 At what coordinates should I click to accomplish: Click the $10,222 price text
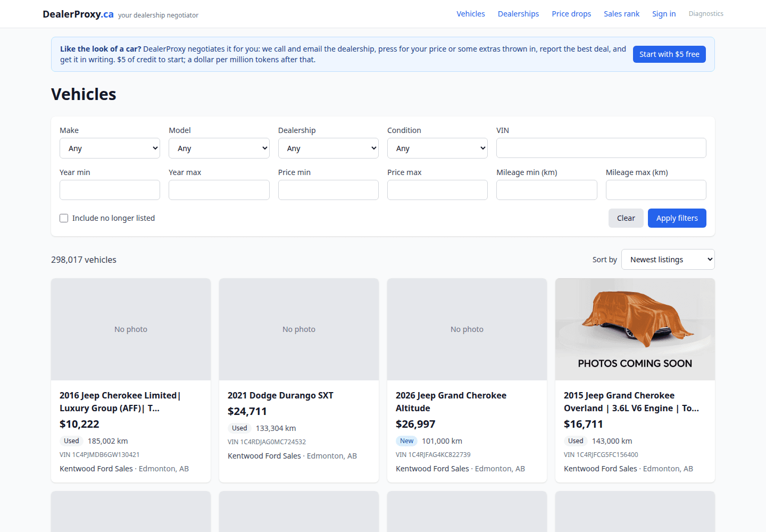tap(79, 424)
